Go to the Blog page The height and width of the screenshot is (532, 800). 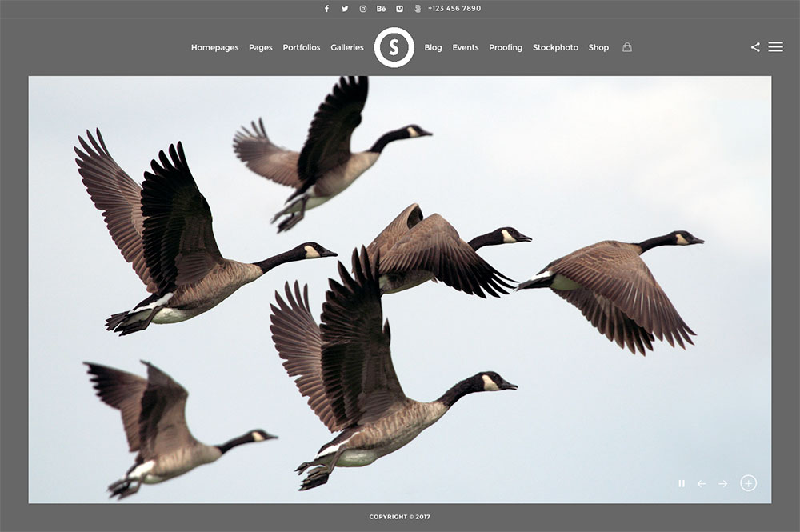pyautogui.click(x=433, y=47)
